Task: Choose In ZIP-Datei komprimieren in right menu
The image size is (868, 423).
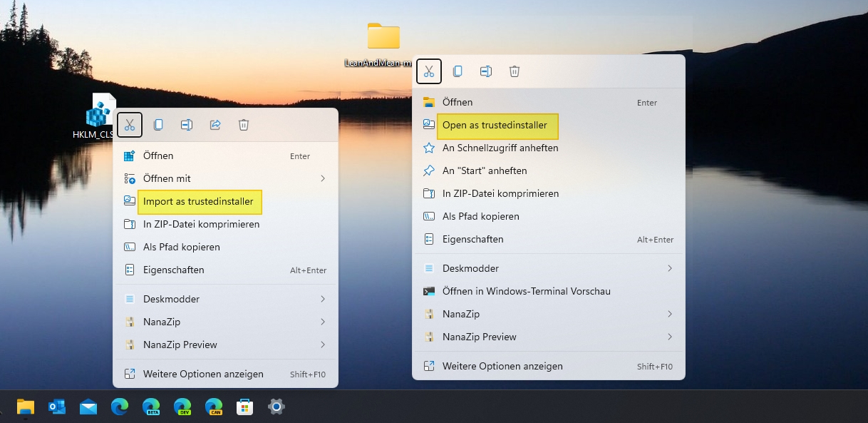Action: [x=548, y=193]
